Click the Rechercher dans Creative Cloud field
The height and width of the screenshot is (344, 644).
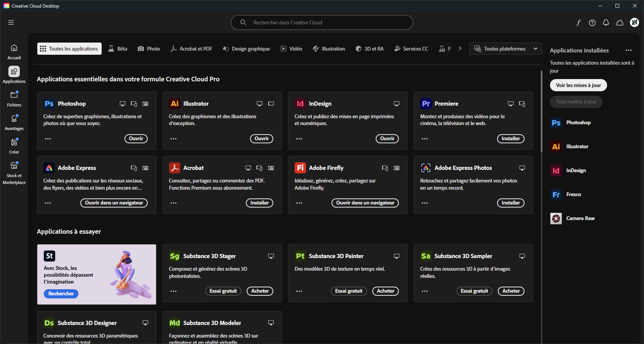[x=322, y=22]
